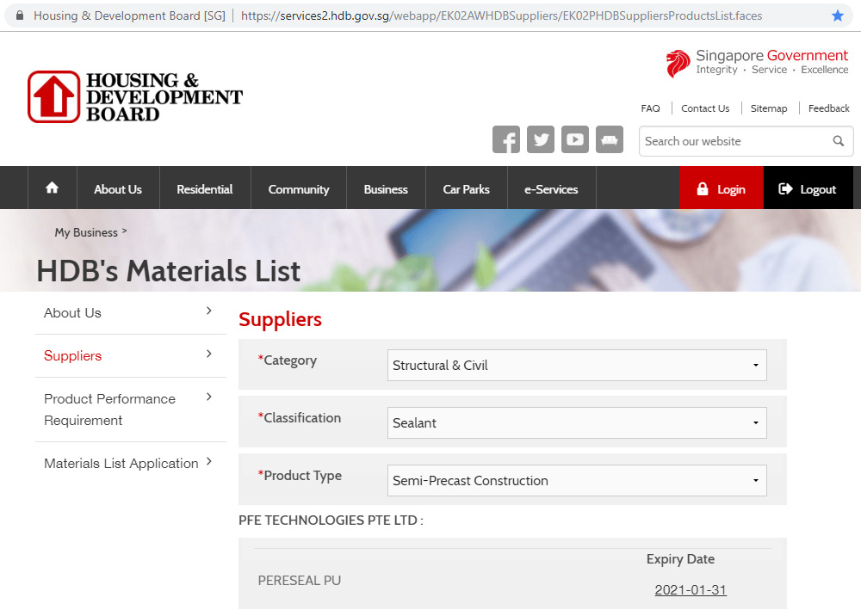The image size is (861, 616).
Task: Click the Expiry Date column header
Action: (680, 559)
